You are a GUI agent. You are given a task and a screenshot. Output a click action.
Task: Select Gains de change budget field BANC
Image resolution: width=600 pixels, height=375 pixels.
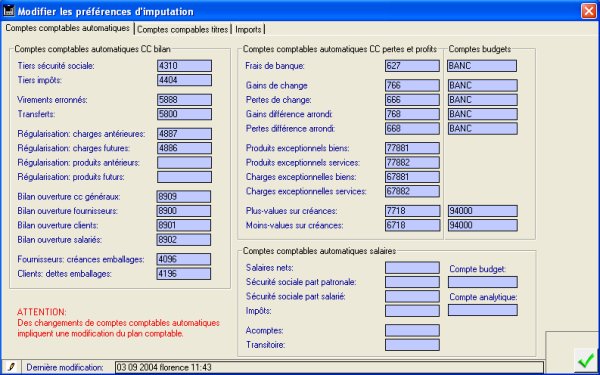pos(483,85)
